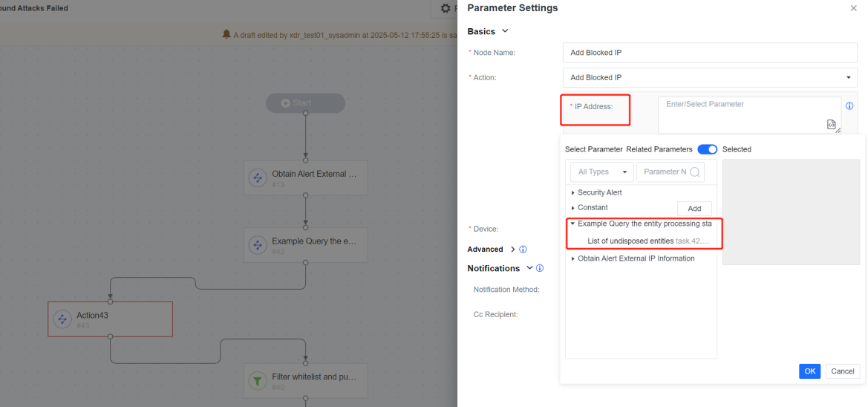The image size is (868, 407).
Task: Click the bell icon in draft notice
Action: pyautogui.click(x=226, y=34)
